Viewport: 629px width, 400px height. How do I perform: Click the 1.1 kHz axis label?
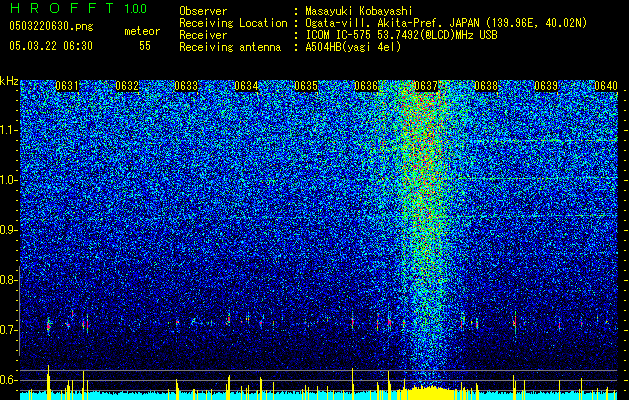(x=8, y=130)
